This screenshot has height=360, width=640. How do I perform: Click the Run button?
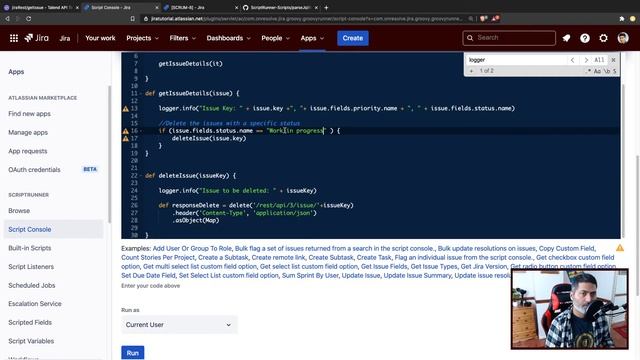click(x=133, y=353)
